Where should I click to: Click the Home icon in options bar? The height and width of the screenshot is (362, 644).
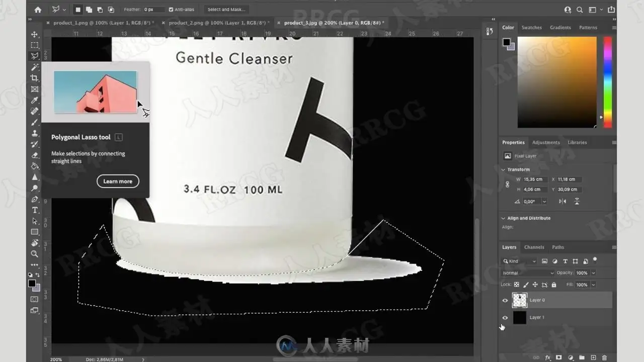click(38, 10)
